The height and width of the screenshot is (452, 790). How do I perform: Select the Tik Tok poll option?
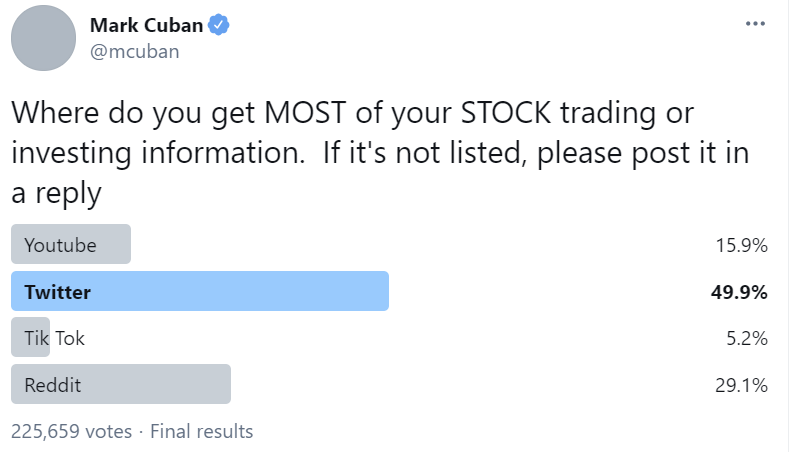tap(54, 338)
